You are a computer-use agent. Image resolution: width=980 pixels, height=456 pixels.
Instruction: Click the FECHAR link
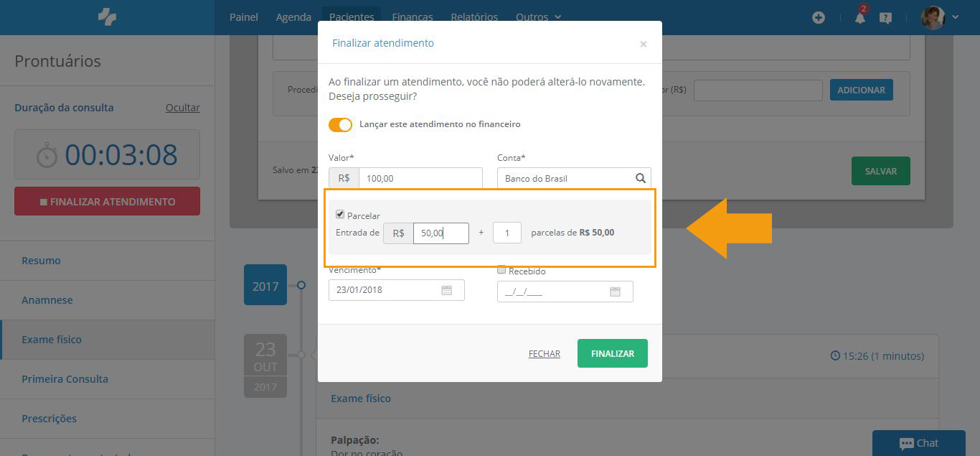pyautogui.click(x=545, y=354)
